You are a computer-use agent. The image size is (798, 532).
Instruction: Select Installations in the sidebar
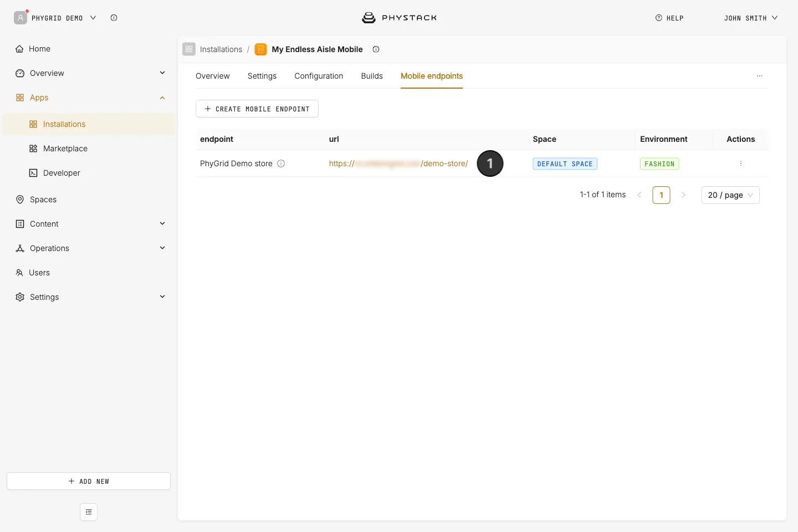coord(89,124)
